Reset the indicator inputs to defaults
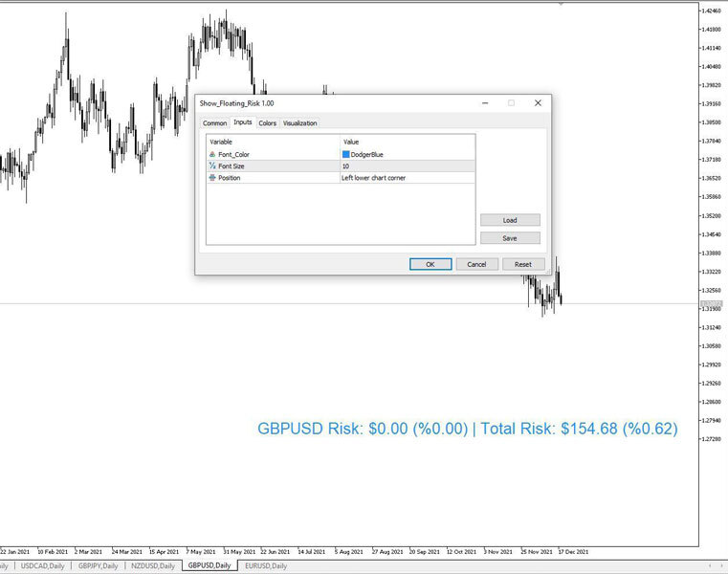 coord(523,264)
